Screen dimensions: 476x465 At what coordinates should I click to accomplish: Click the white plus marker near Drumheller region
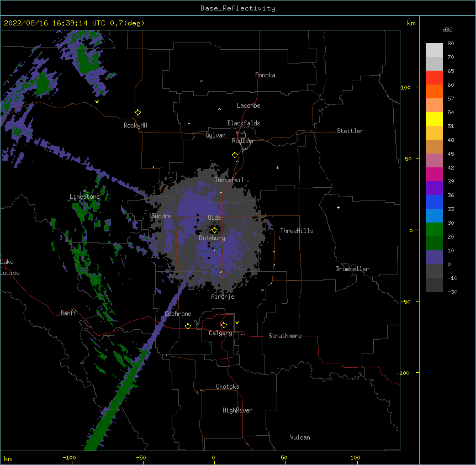pyautogui.click(x=338, y=207)
